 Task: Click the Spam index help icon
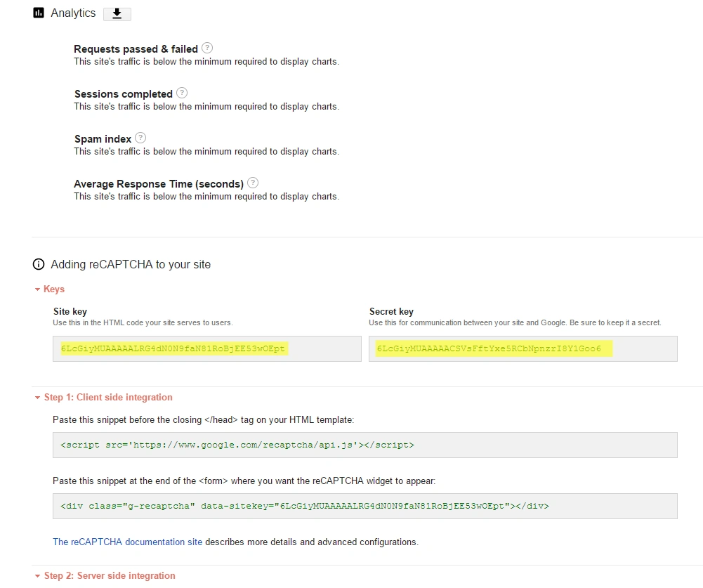(x=140, y=138)
